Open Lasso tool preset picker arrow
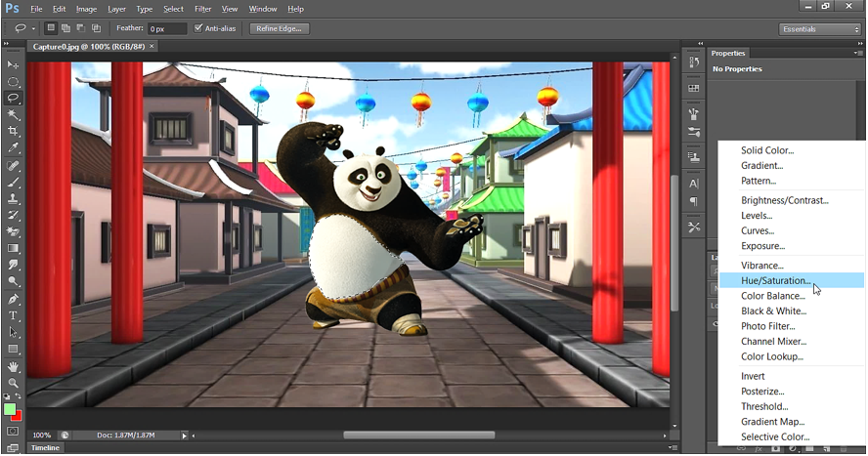 tap(33, 28)
